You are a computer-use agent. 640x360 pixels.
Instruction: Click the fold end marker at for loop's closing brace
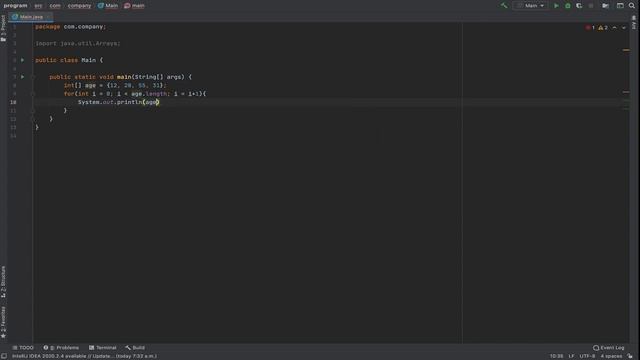click(x=33, y=110)
